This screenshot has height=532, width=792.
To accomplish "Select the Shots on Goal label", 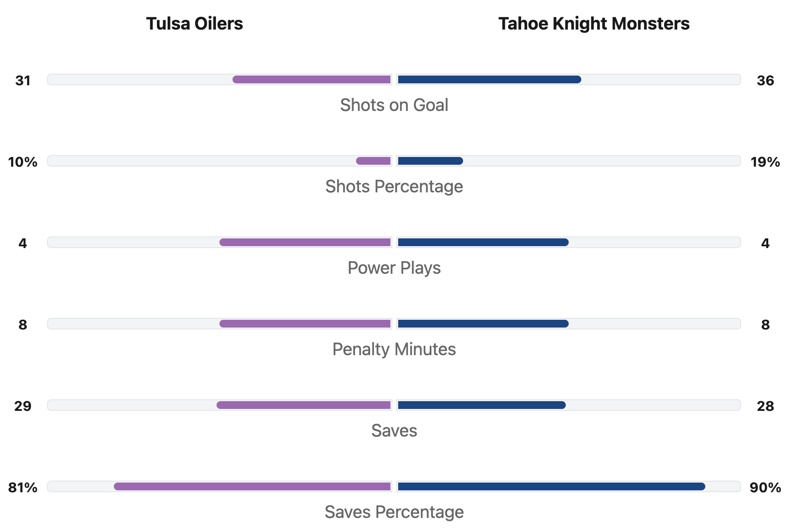I will click(x=394, y=105).
